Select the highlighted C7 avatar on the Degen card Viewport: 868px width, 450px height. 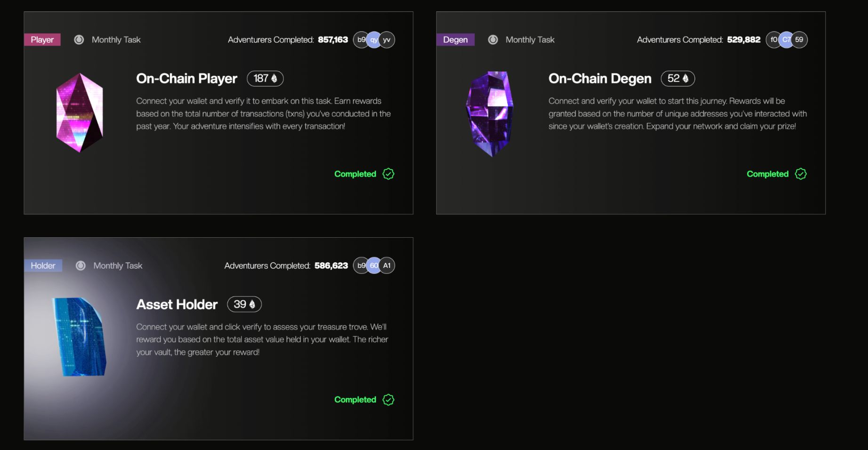786,40
